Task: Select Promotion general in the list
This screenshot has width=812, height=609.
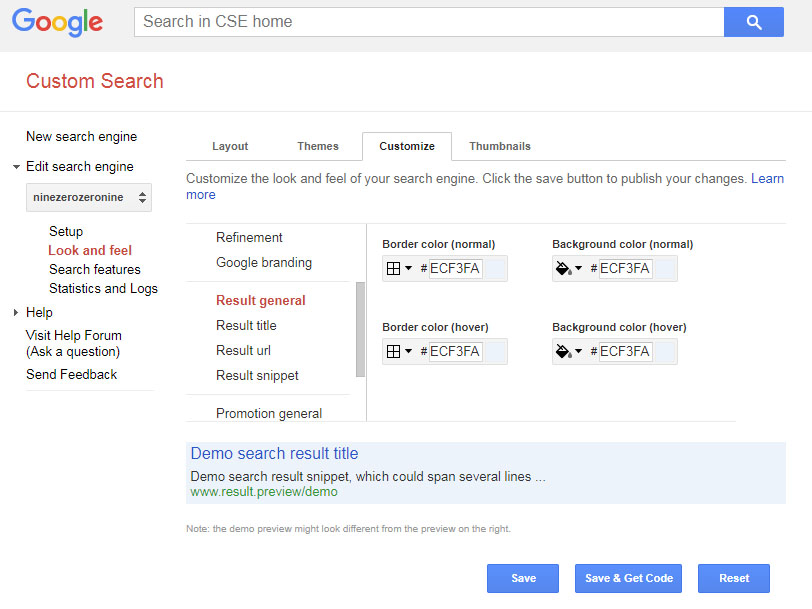Action: click(x=269, y=413)
